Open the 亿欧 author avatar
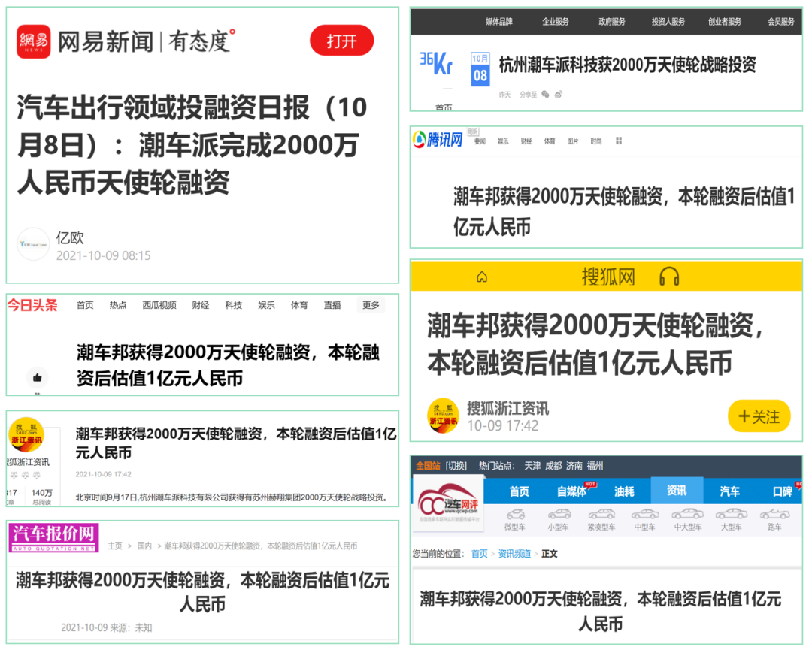This screenshot has height=653, width=812. (33, 244)
